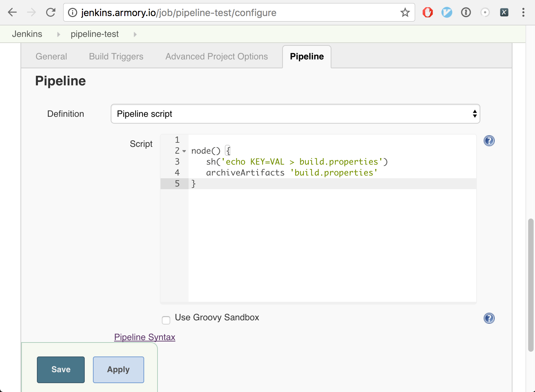The width and height of the screenshot is (535, 392).
Task: Open the Pipeline Syntax link
Action: (145, 337)
